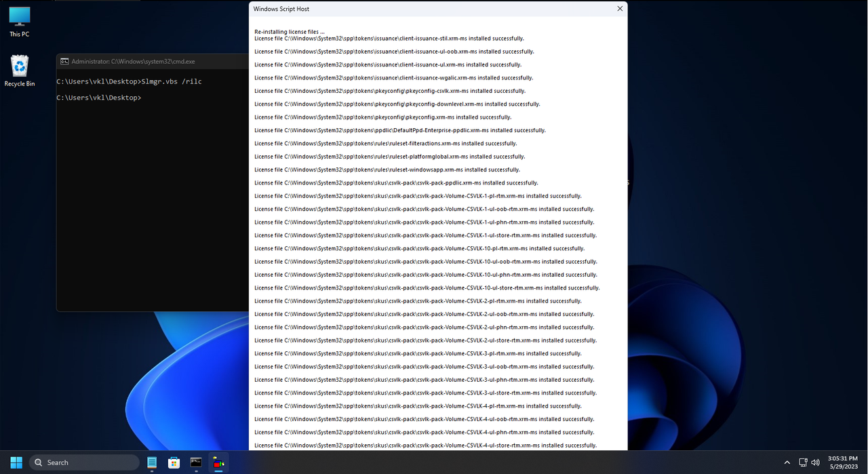Show hidden system tray icons
Image resolution: width=868 pixels, height=474 pixels.
pyautogui.click(x=787, y=462)
